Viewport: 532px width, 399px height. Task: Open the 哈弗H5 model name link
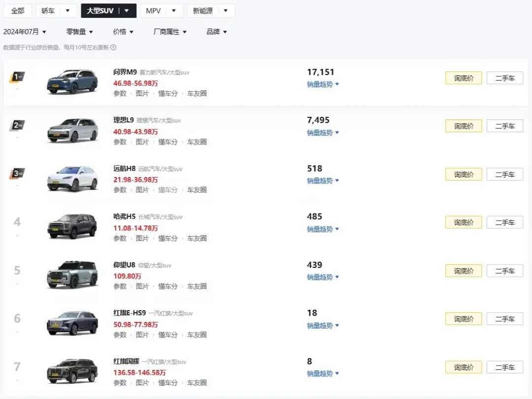(124, 217)
